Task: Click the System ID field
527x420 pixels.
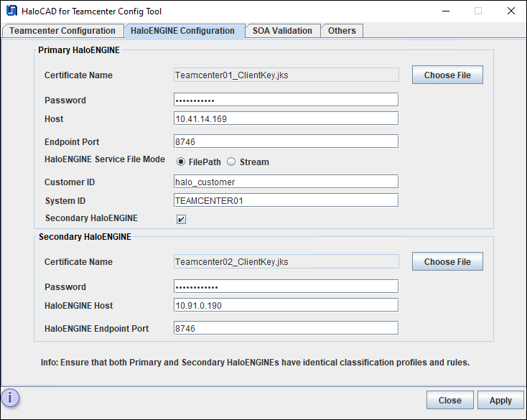Action: (286, 200)
